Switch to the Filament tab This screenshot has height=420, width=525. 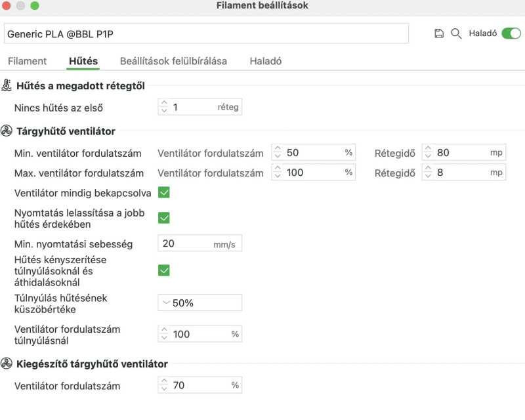click(27, 61)
